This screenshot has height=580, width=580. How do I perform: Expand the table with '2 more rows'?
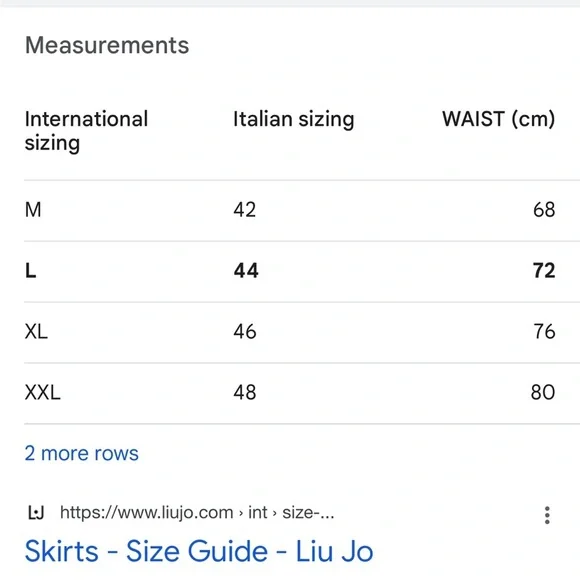pyautogui.click(x=81, y=453)
